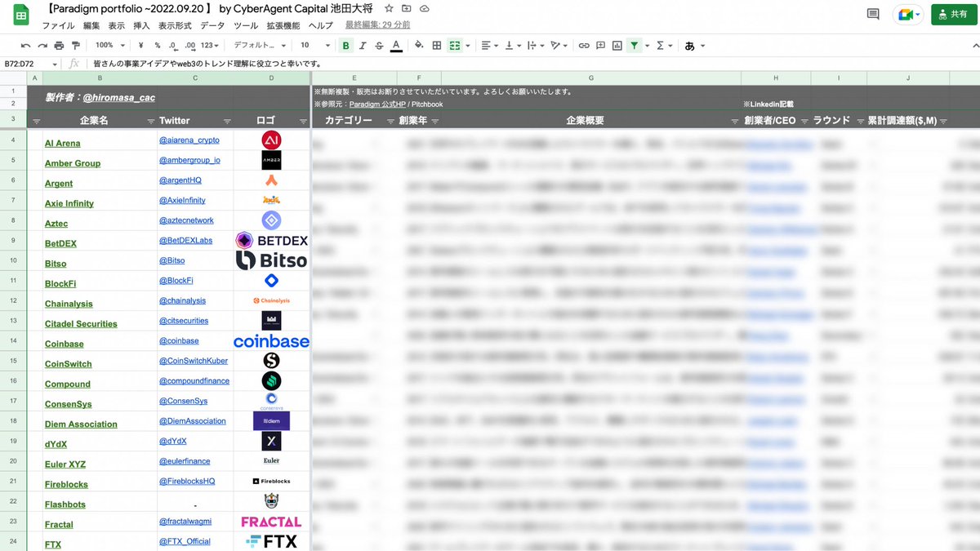Open the 編集 menu

tap(91, 26)
